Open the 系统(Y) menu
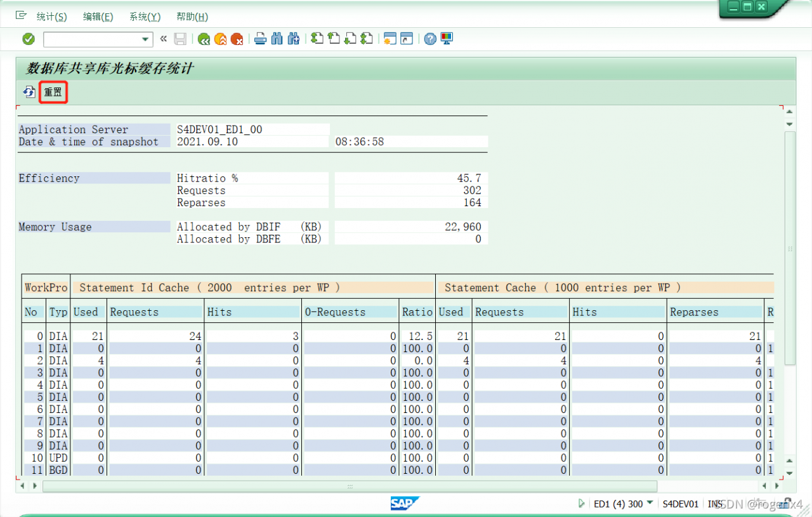The width and height of the screenshot is (812, 517). [x=145, y=16]
